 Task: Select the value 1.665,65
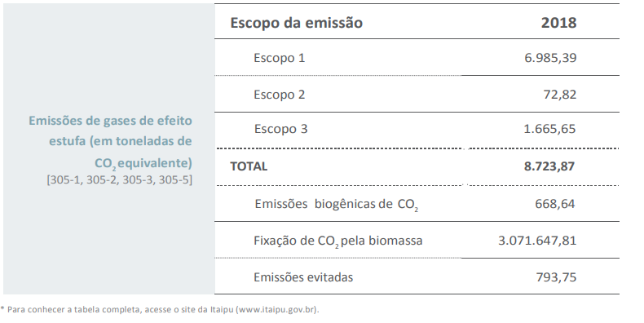point(550,129)
